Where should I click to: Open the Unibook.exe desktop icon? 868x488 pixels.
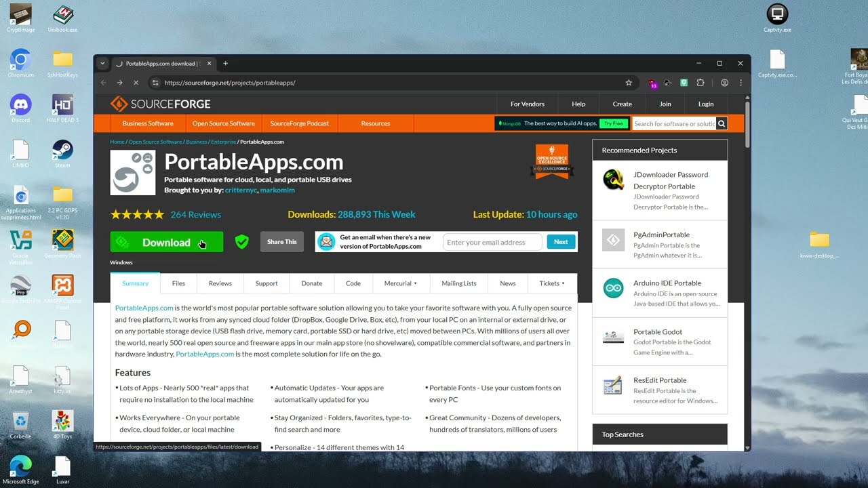tap(62, 18)
